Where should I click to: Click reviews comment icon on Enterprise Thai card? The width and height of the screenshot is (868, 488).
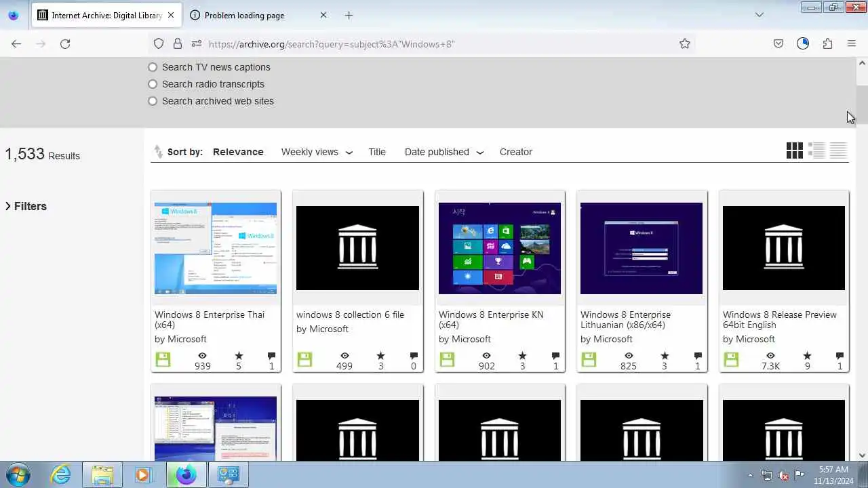click(271, 356)
